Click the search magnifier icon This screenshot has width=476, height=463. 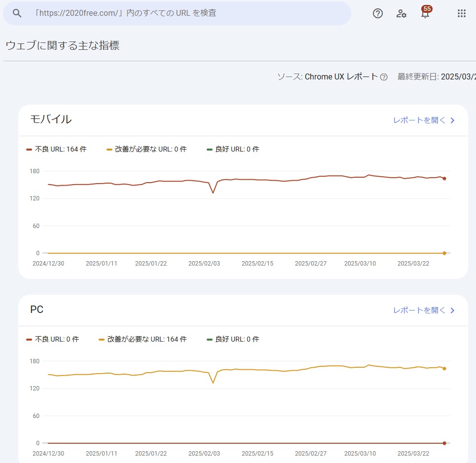click(x=17, y=13)
